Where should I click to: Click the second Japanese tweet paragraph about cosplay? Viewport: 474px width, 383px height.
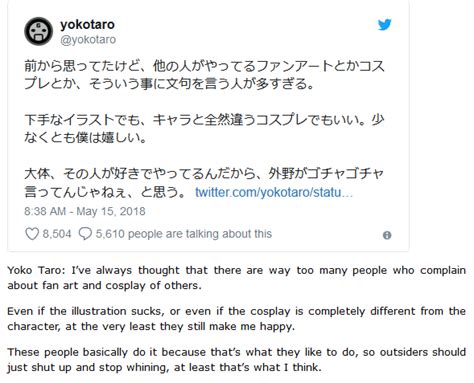tap(204, 128)
